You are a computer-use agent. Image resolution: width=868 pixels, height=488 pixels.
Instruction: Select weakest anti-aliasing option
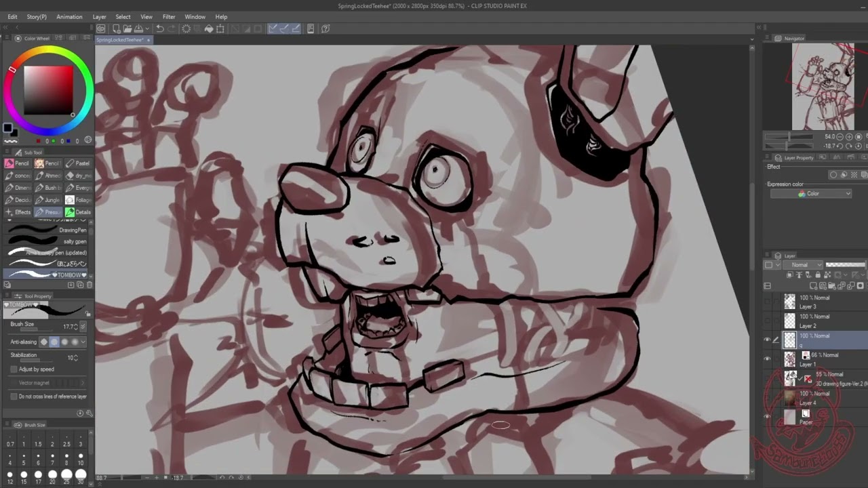pos(54,342)
